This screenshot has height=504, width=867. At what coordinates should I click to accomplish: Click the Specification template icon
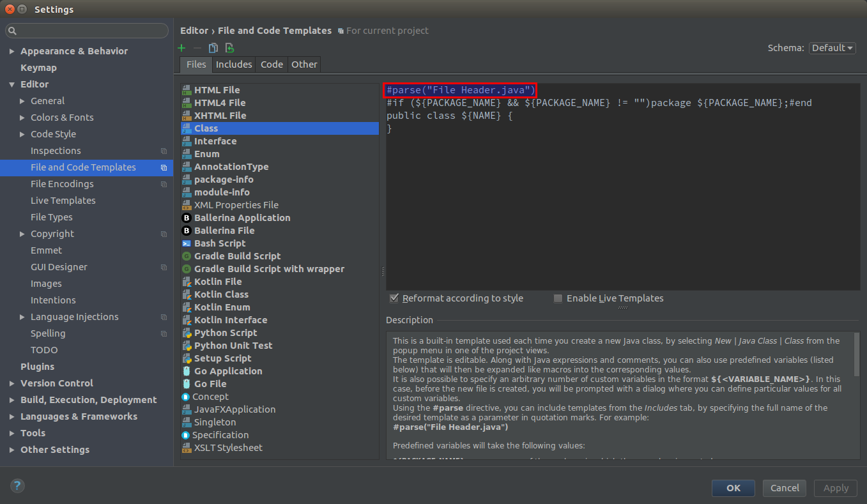186,435
